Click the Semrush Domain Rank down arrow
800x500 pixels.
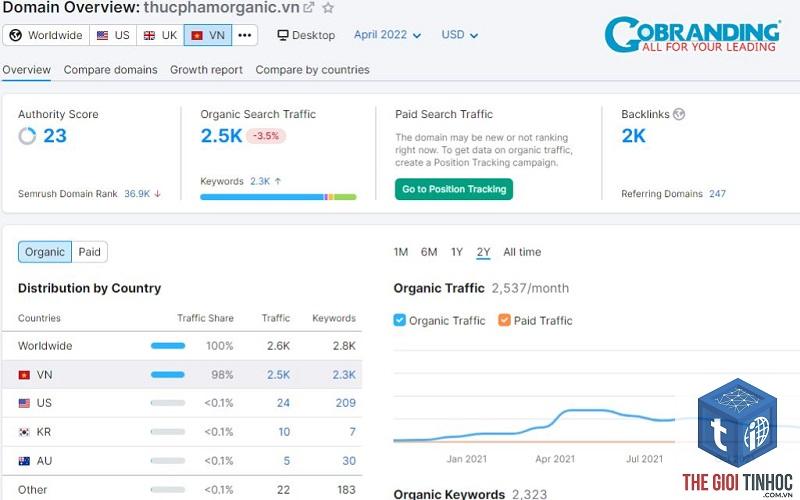(158, 194)
